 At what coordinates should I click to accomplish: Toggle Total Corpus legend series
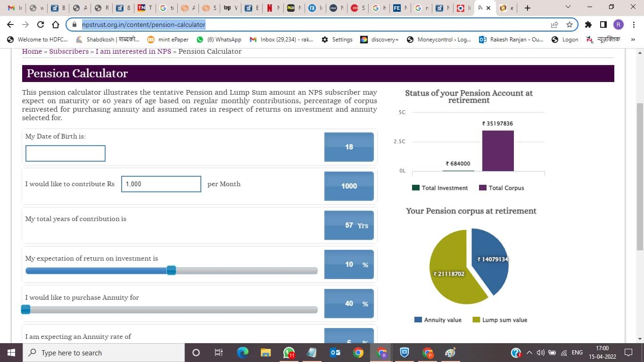pyautogui.click(x=501, y=188)
